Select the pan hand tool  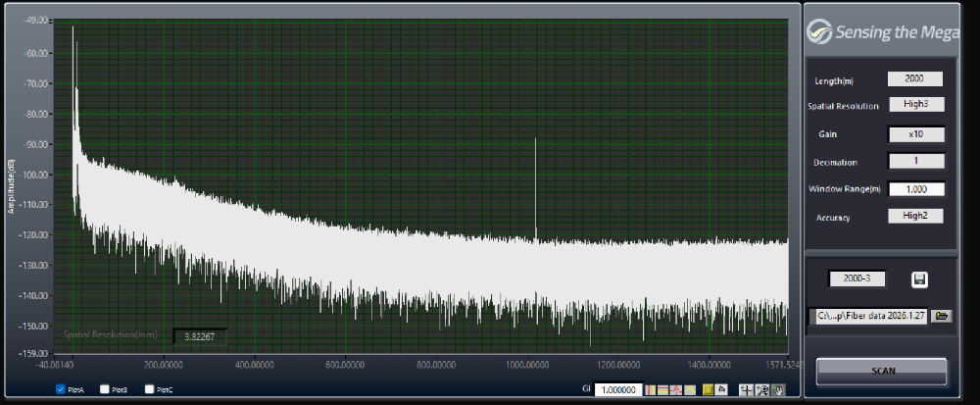778,389
